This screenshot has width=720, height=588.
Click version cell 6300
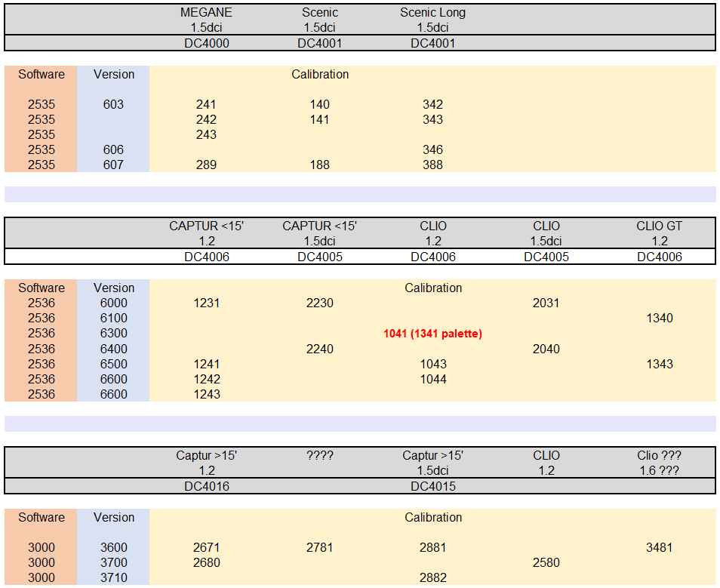114,334
